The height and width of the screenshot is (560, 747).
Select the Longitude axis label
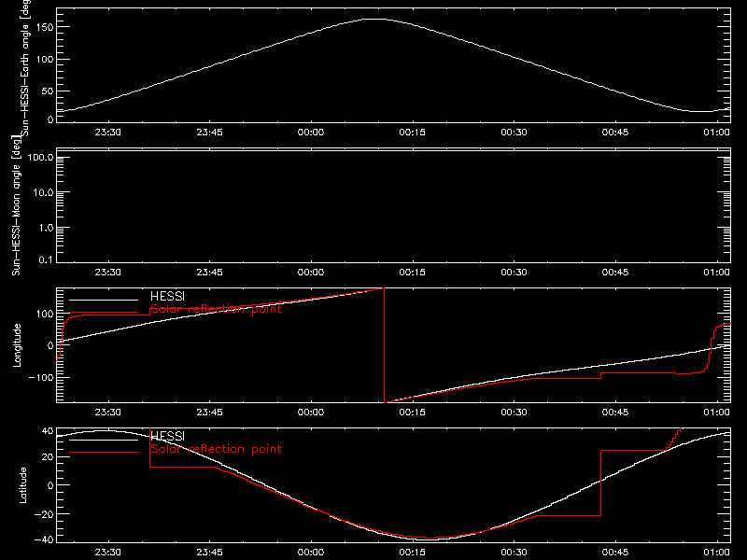click(17, 345)
